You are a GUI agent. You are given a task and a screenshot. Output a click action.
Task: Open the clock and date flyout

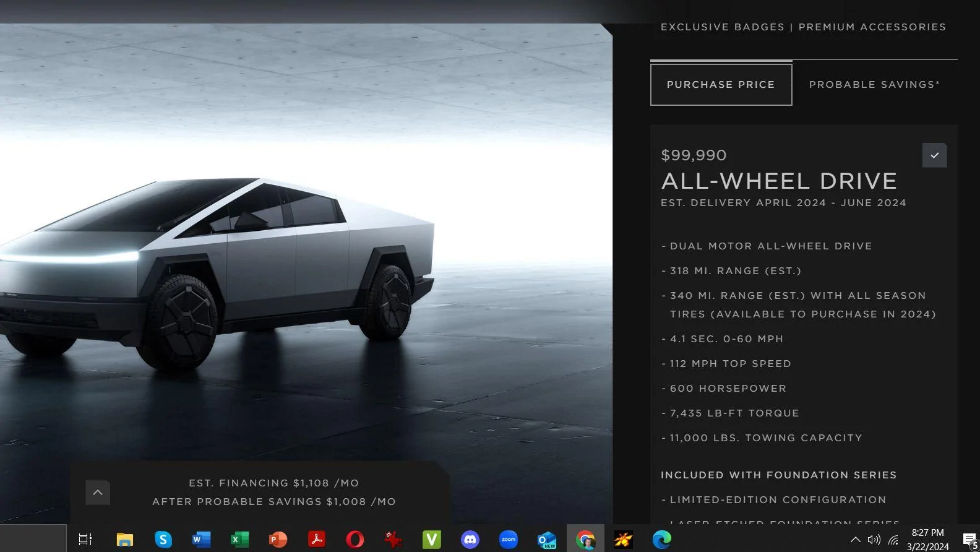click(x=928, y=540)
